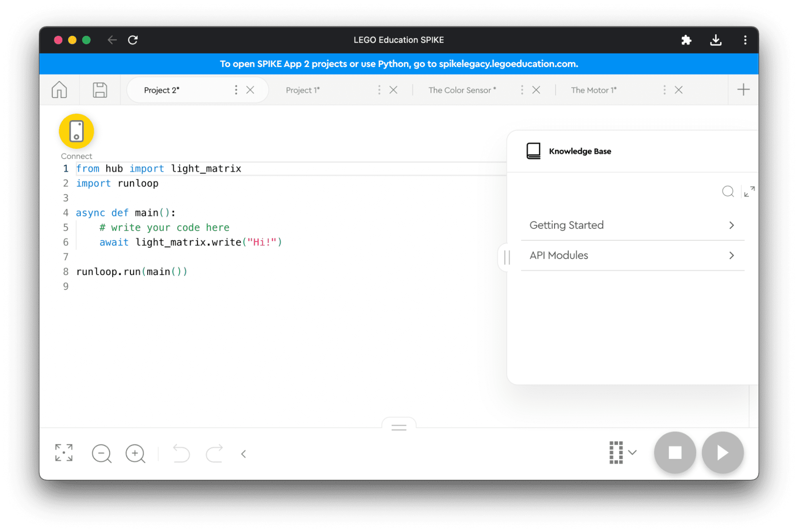Image resolution: width=798 pixels, height=532 pixels.
Task: Click the Knowledge Base expand icon
Action: 749,191
